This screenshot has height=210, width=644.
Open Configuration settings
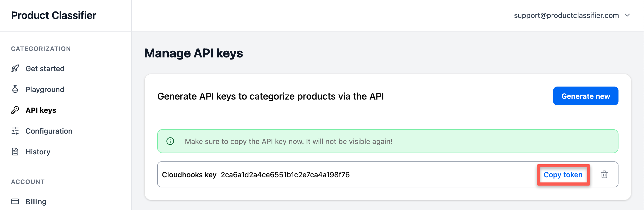(x=49, y=131)
